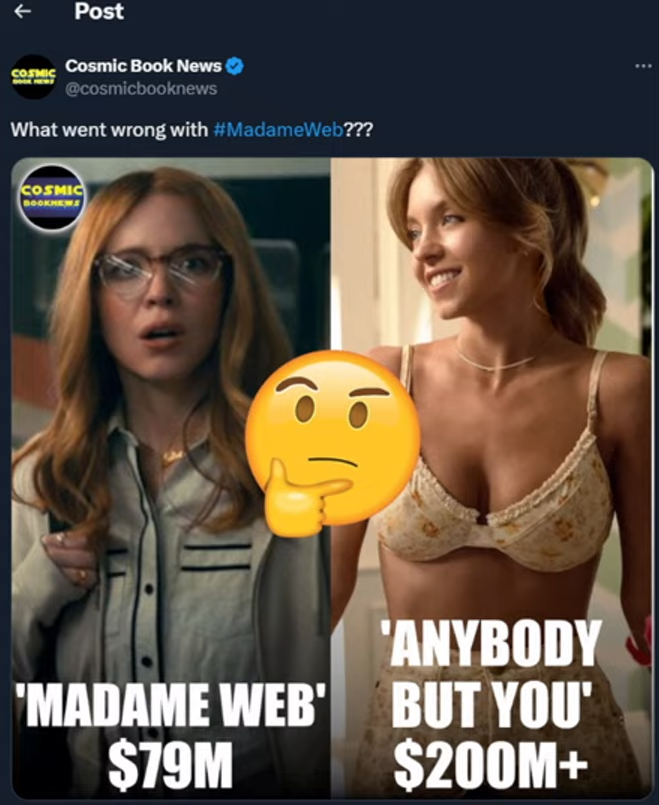Open the left Madame Web photo panel
Viewport: 659px width, 805px height.
coord(171,477)
